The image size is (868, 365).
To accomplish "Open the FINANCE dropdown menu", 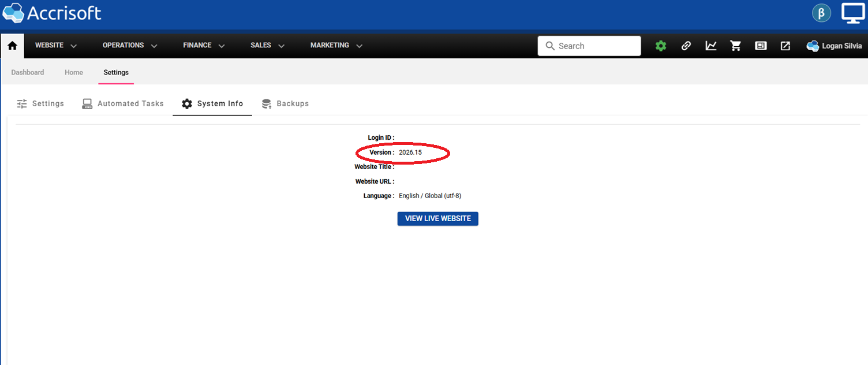I will (x=204, y=46).
